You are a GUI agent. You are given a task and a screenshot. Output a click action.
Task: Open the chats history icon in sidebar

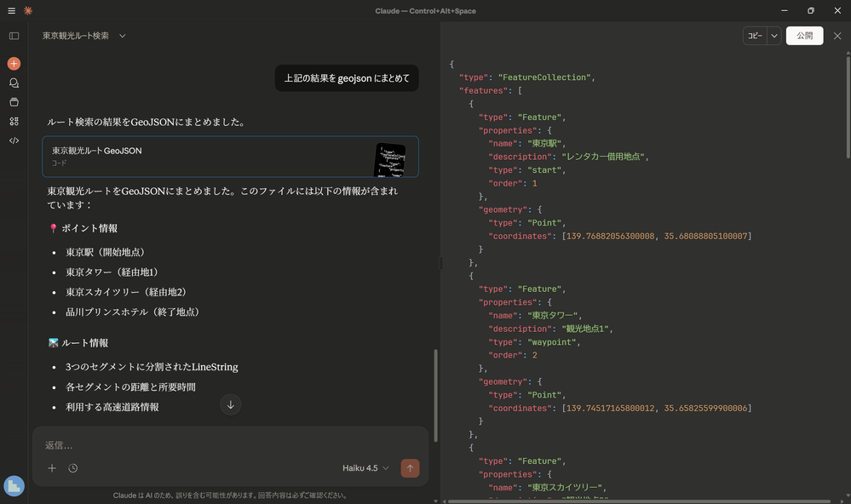[x=14, y=83]
